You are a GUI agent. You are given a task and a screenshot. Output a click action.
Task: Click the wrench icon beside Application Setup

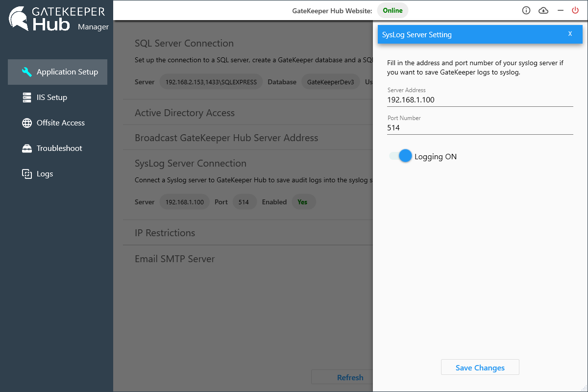pos(27,72)
